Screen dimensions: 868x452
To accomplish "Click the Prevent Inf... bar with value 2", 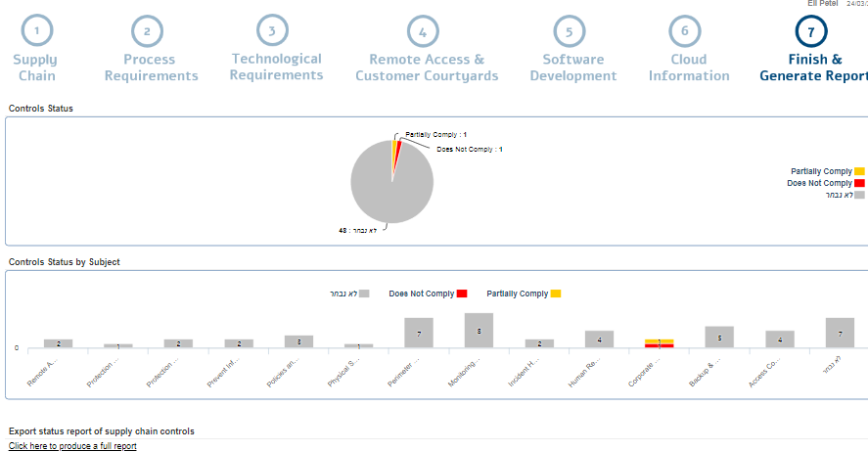I will (x=239, y=343).
